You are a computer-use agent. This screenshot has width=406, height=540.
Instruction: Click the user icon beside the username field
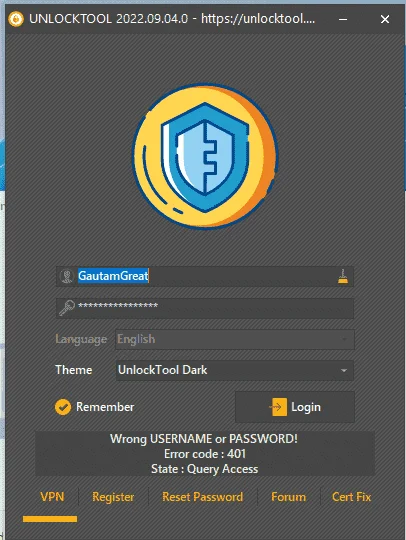point(66,276)
